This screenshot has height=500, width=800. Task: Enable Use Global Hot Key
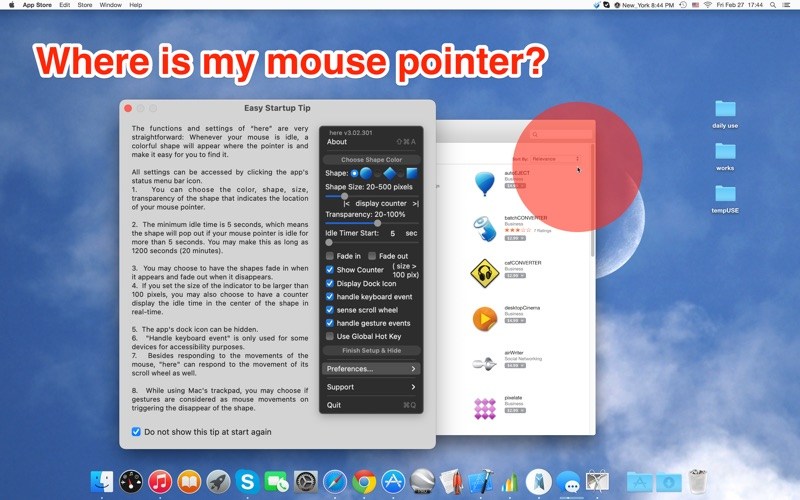click(331, 337)
